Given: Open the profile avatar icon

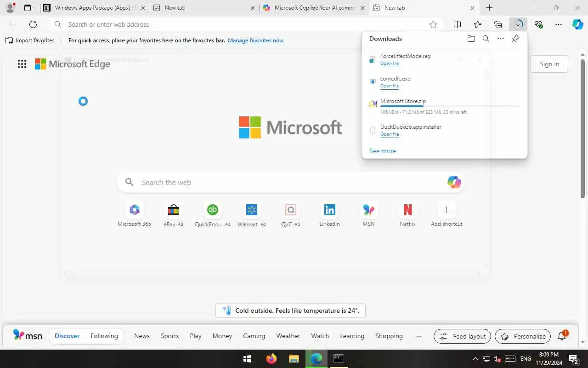Looking at the screenshot, I should (x=10, y=8).
